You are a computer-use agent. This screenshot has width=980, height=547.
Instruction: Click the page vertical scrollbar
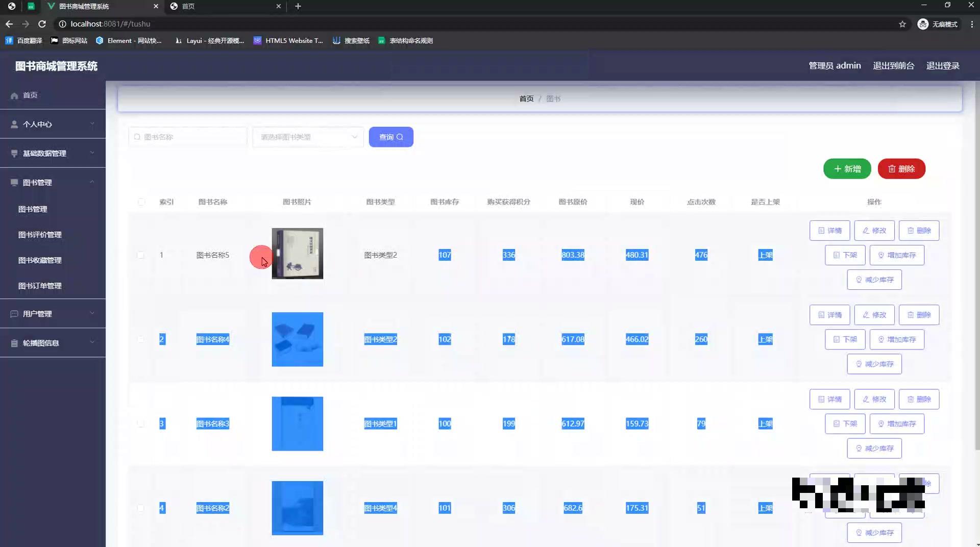tap(977, 265)
